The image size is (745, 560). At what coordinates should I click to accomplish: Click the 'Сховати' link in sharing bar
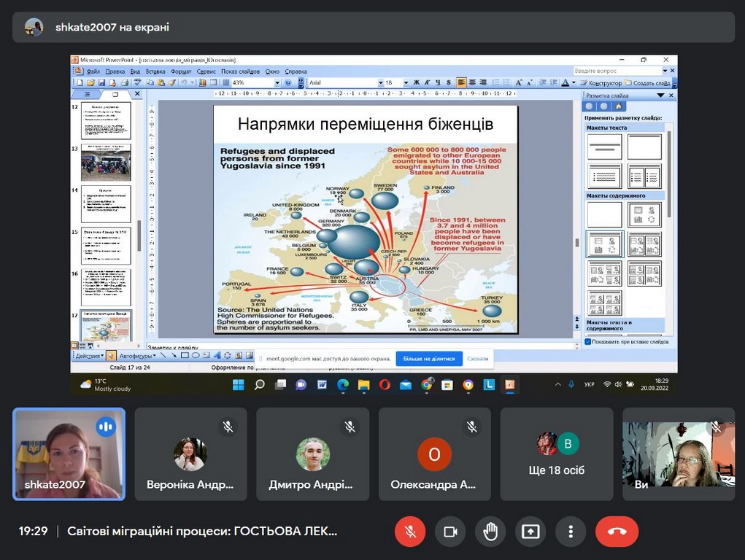(478, 359)
